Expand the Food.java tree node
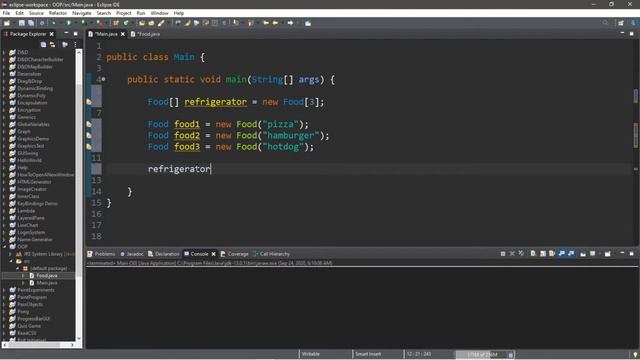The image size is (640, 360). coord(23,276)
